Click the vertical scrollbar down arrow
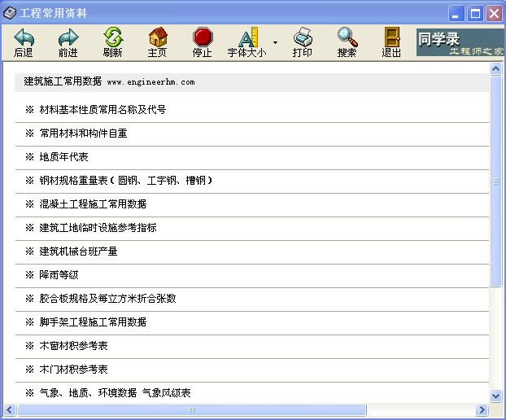 click(x=495, y=396)
